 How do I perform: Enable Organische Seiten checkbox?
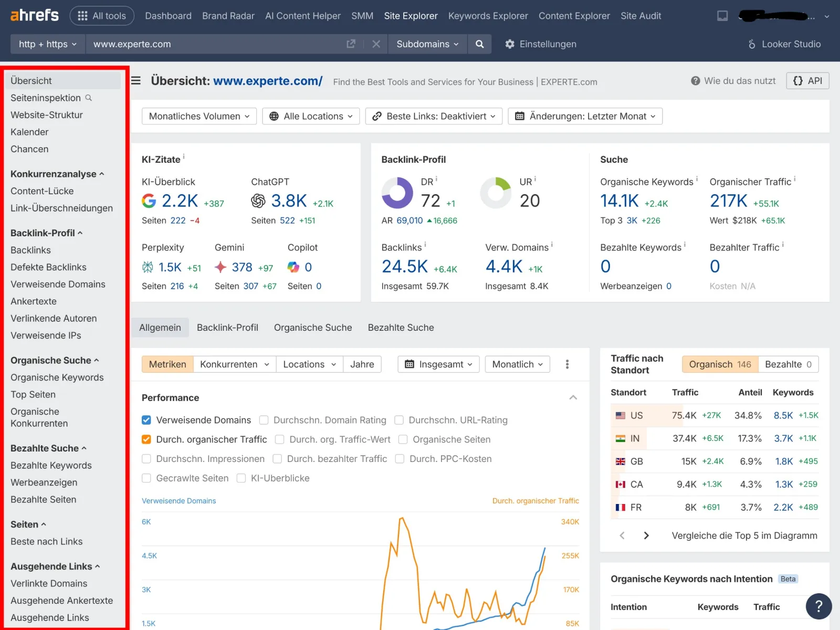click(403, 439)
